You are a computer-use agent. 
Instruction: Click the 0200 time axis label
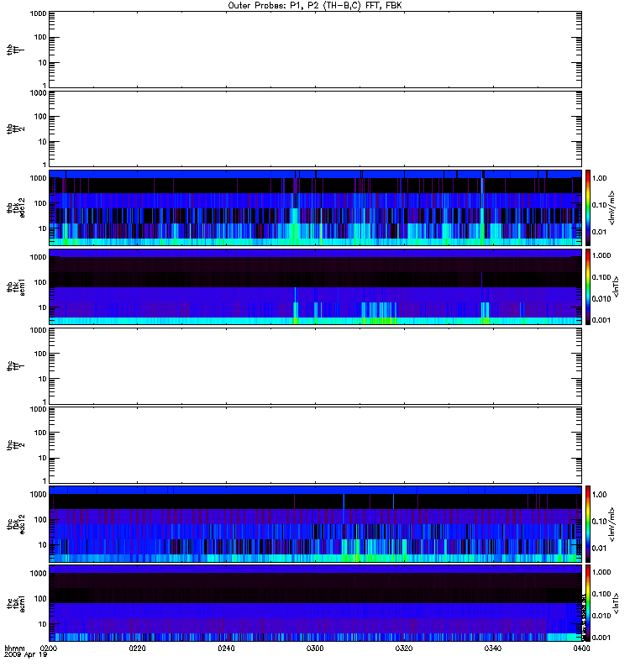click(x=49, y=648)
